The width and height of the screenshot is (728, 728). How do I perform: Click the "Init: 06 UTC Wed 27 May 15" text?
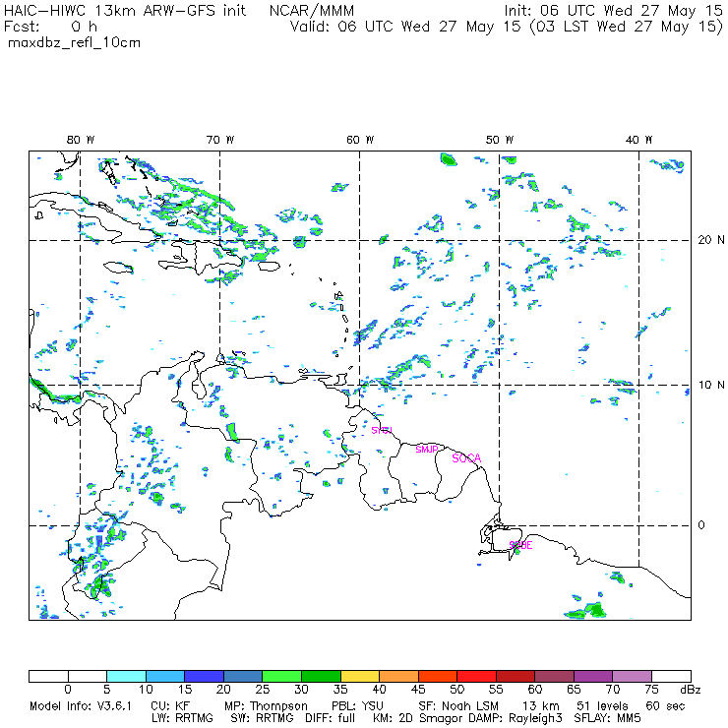tap(614, 10)
